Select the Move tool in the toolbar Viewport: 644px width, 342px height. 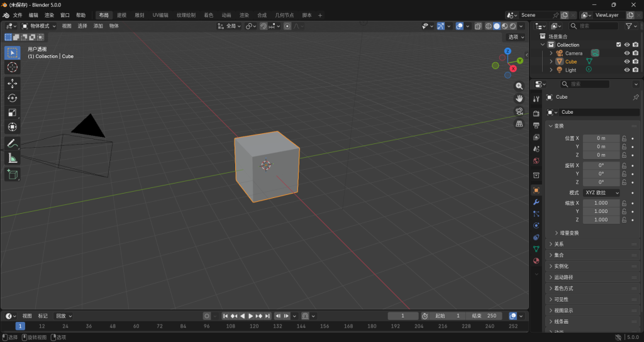(x=12, y=83)
